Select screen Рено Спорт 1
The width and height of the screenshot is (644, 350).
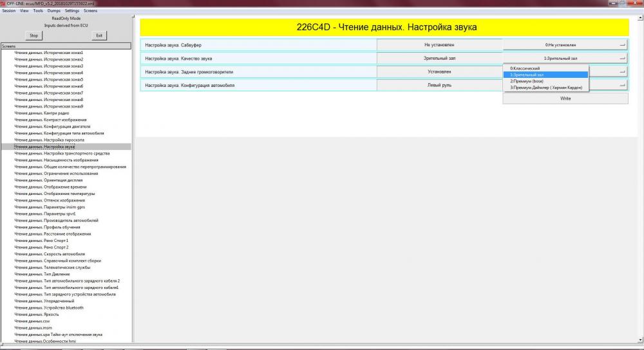(x=41, y=241)
